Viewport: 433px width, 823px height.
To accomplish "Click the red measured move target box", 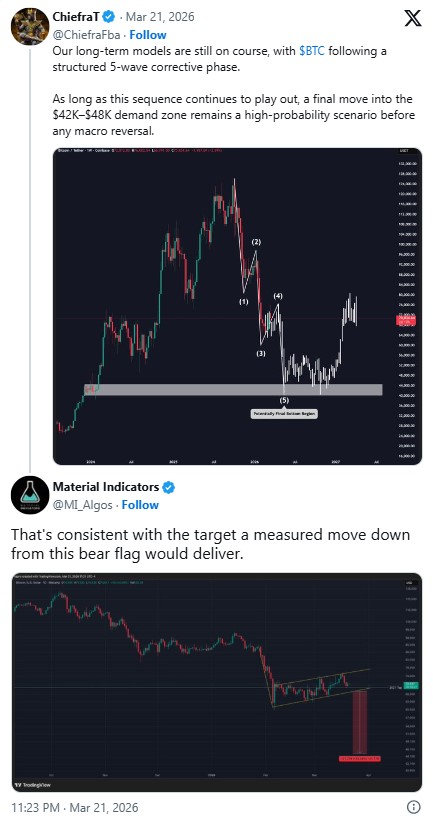I will [360, 758].
